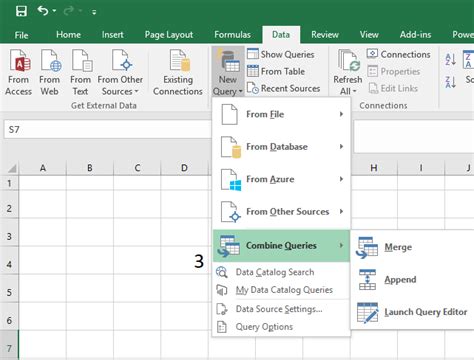Screen dimensions: 474x360
Task: Click the Combine Queries menu item
Action: [x=281, y=246]
